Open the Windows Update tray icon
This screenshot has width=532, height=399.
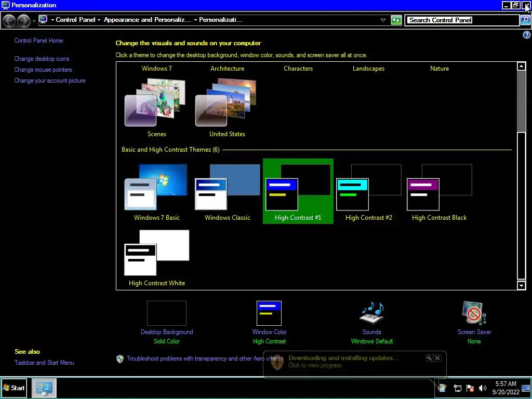coord(442,388)
